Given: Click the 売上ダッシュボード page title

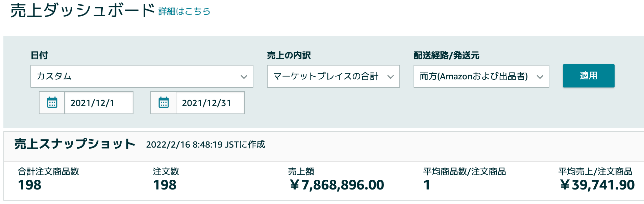Looking at the screenshot, I should coord(82,10).
